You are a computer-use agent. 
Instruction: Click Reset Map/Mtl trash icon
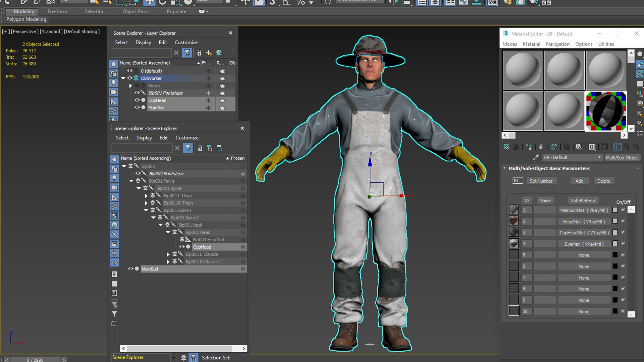[541, 147]
